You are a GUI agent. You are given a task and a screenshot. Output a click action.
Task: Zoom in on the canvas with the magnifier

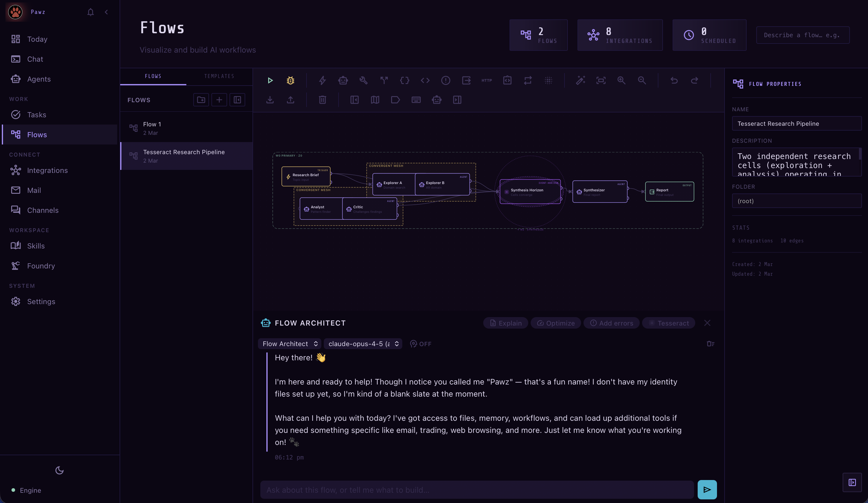621,80
